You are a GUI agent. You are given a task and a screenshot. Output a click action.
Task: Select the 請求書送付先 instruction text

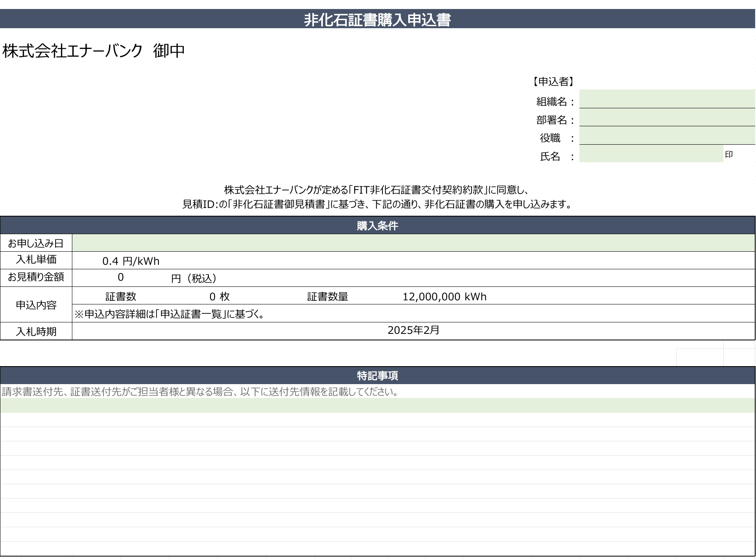200,392
